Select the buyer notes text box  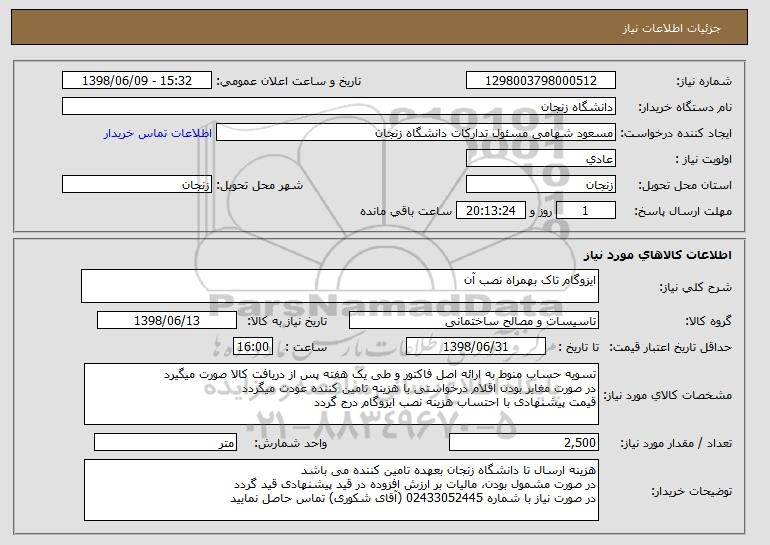click(341, 490)
